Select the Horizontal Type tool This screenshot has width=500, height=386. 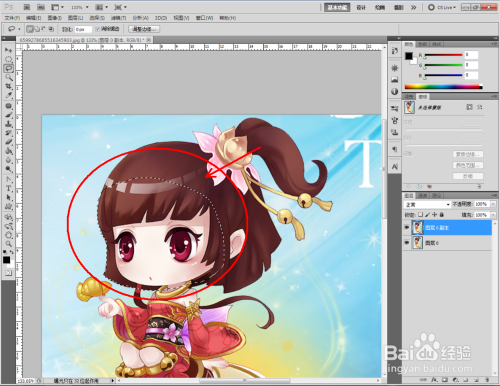(x=8, y=189)
